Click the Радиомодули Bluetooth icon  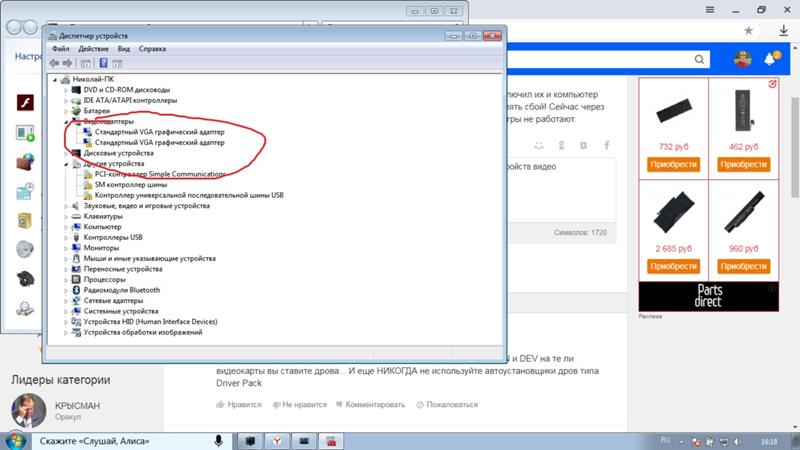(76, 290)
